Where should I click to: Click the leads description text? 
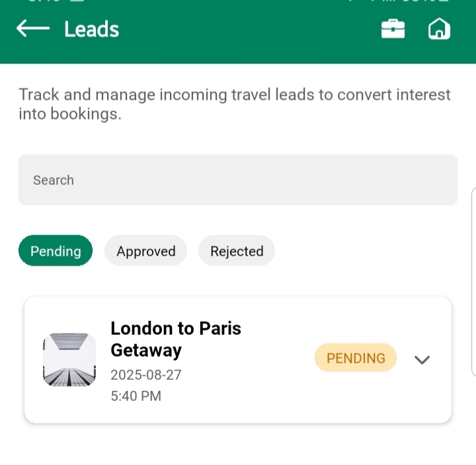[235, 104]
